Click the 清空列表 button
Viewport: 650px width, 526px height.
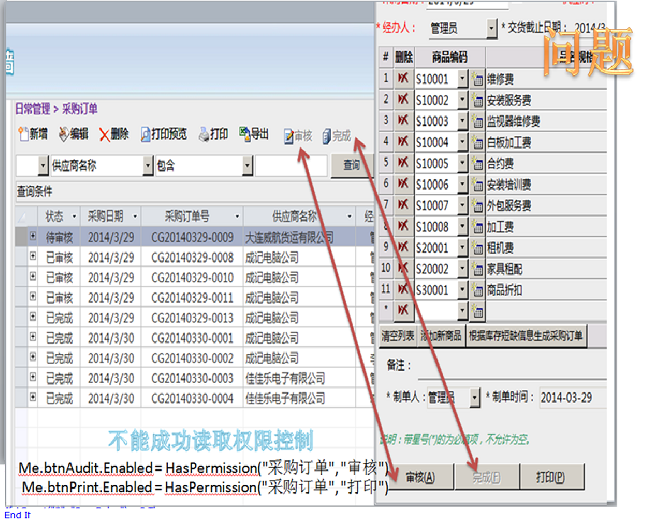398,336
